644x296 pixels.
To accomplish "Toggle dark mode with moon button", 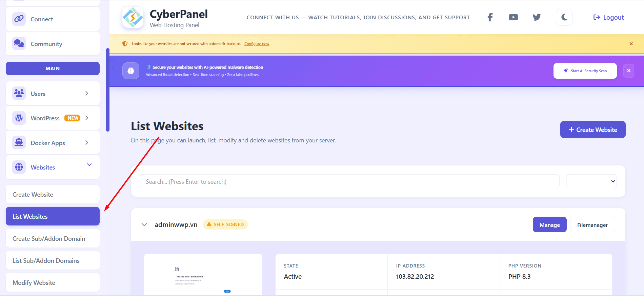I will pos(564,17).
